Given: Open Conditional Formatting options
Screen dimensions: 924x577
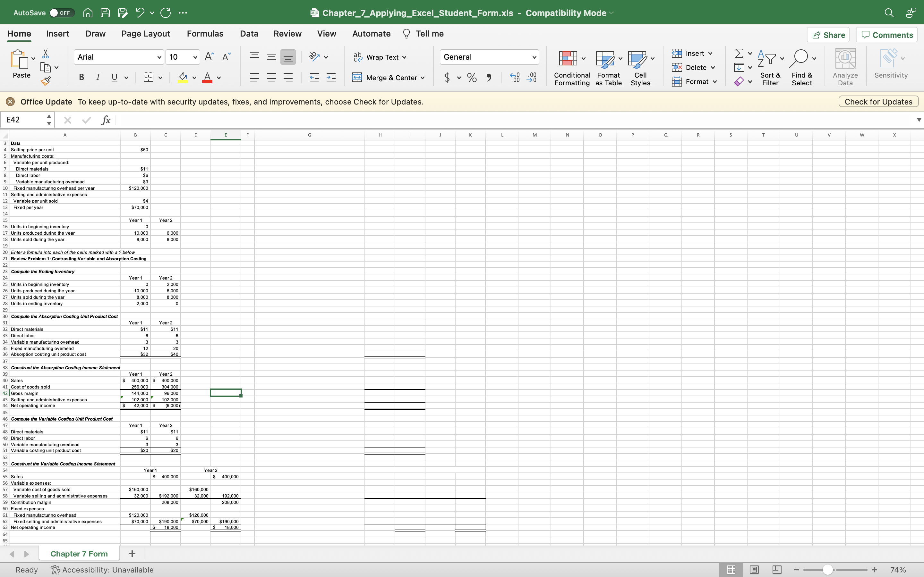Looking at the screenshot, I should [x=571, y=67].
